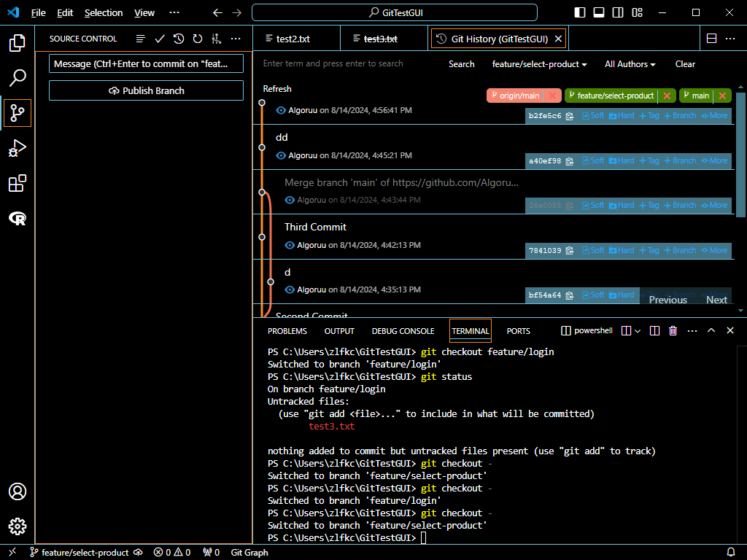Toggle primary side bar layout icon
Screen dimensions: 747x560
[x=580, y=13]
